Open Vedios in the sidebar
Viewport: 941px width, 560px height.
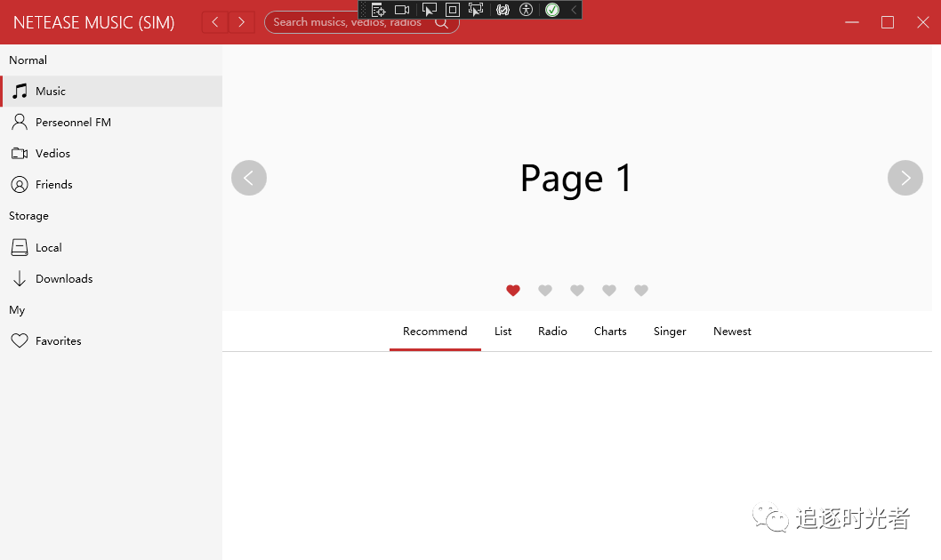[x=111, y=154]
